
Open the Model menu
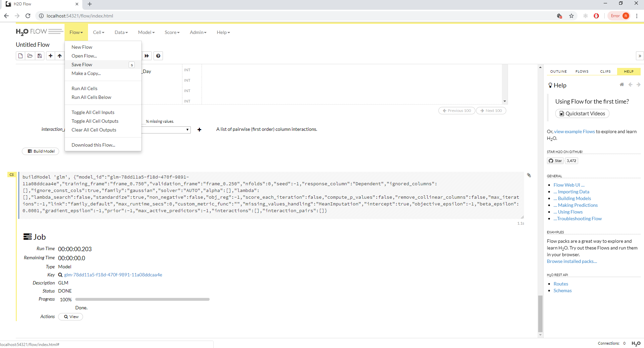pos(146,32)
